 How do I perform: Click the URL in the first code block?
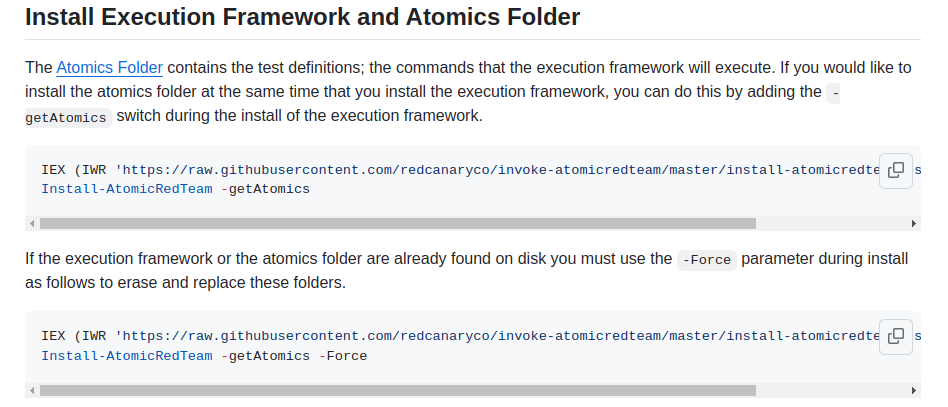point(500,170)
